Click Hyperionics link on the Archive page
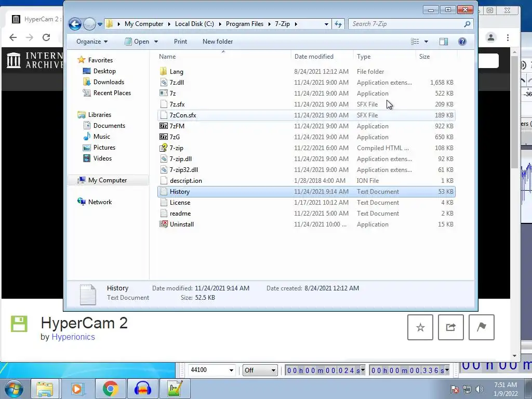Screen dimensions: 532x399 coord(73,337)
